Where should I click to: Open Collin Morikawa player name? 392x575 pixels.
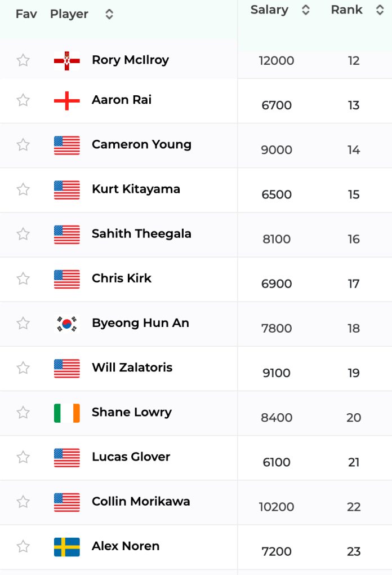[x=141, y=502]
